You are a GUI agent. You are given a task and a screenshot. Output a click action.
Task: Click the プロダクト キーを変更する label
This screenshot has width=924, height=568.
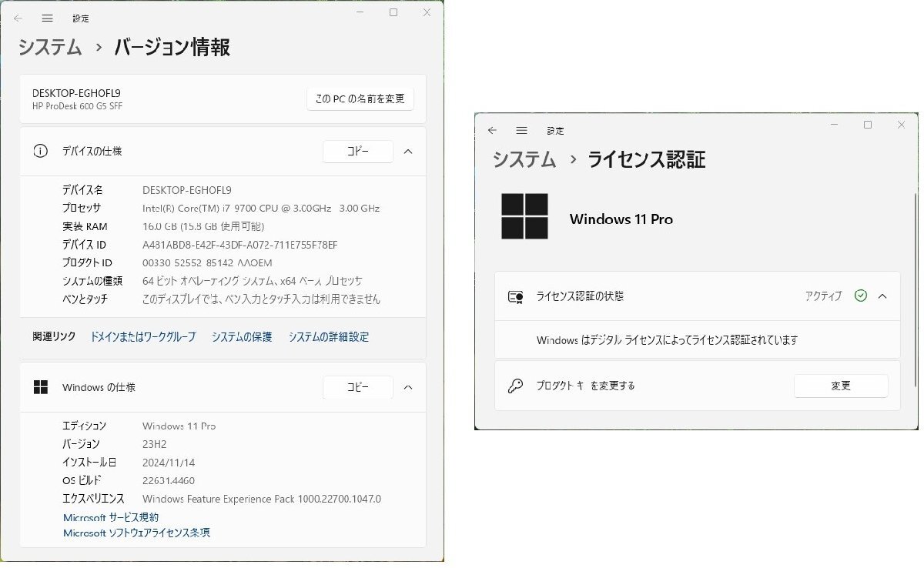click(x=585, y=386)
